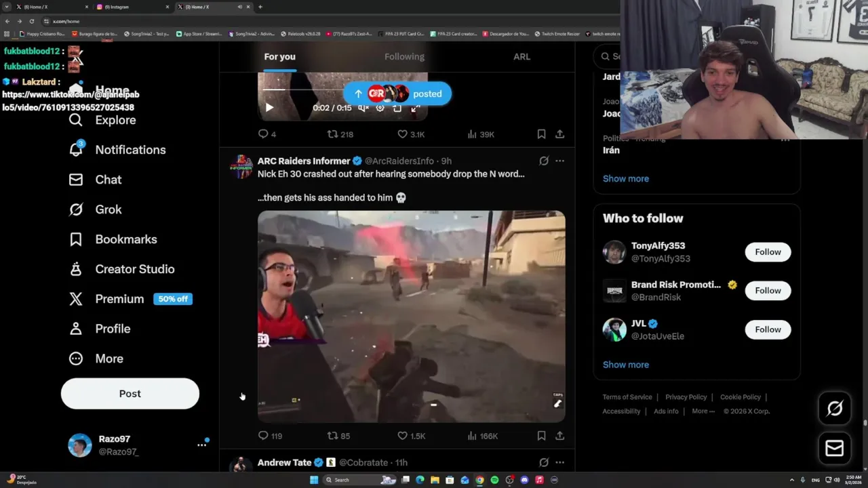The width and height of the screenshot is (868, 488).
Task: Open Andrew Tate's account name
Action: coord(284,462)
